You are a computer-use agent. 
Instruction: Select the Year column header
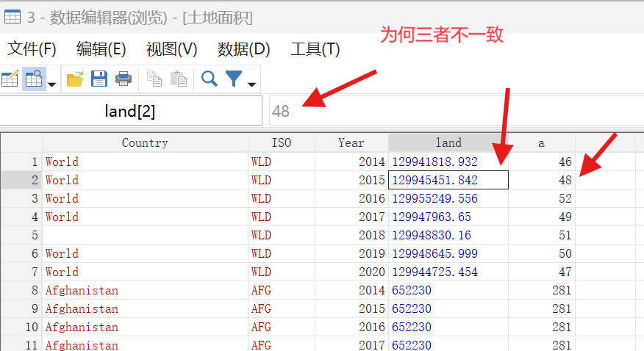click(x=351, y=142)
